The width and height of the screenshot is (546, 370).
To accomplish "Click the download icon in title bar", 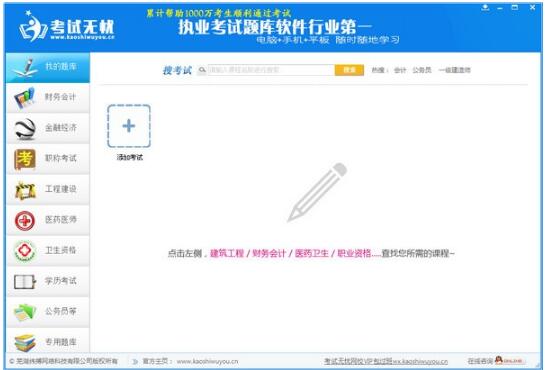I will pyautogui.click(x=485, y=7).
